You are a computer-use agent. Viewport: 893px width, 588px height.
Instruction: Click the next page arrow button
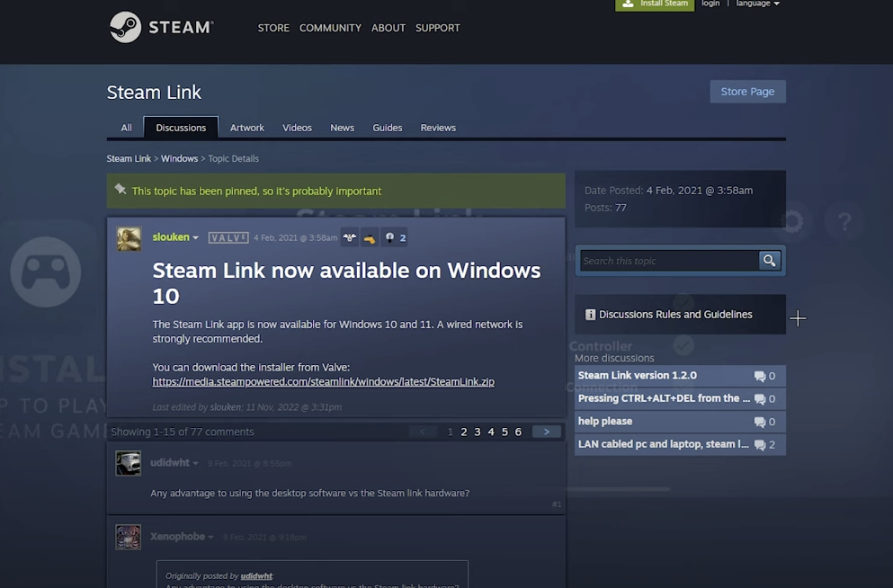547,432
